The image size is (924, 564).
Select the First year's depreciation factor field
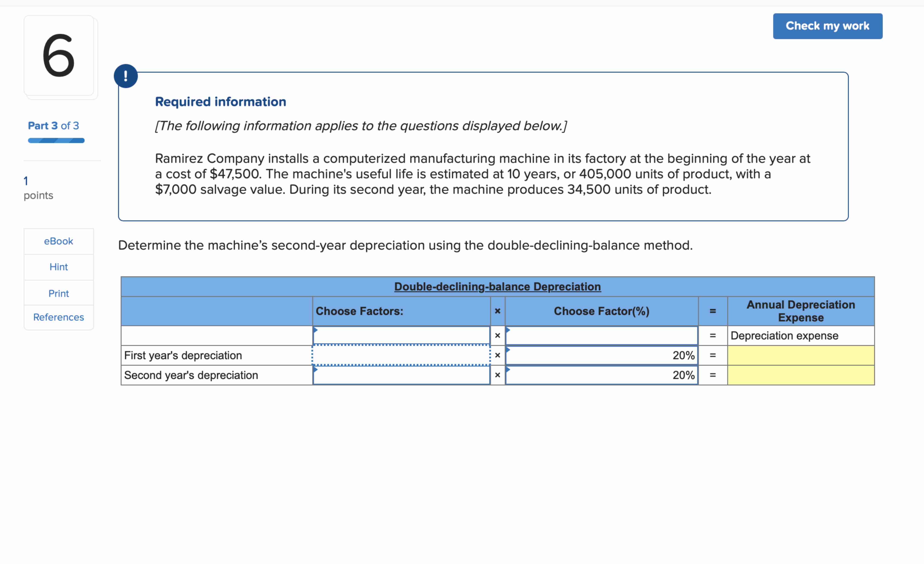401,355
